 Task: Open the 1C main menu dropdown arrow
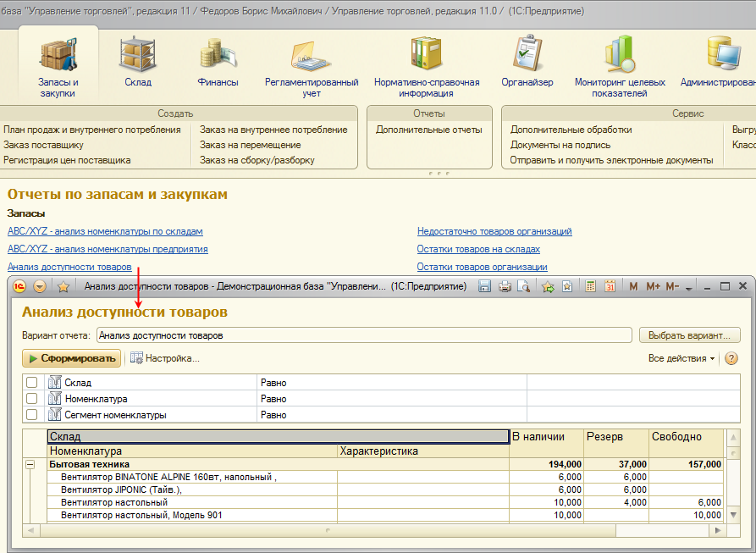(x=40, y=287)
